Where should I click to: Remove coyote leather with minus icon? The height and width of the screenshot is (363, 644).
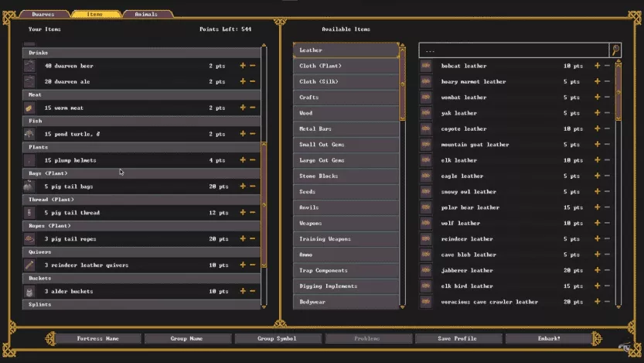coord(607,128)
